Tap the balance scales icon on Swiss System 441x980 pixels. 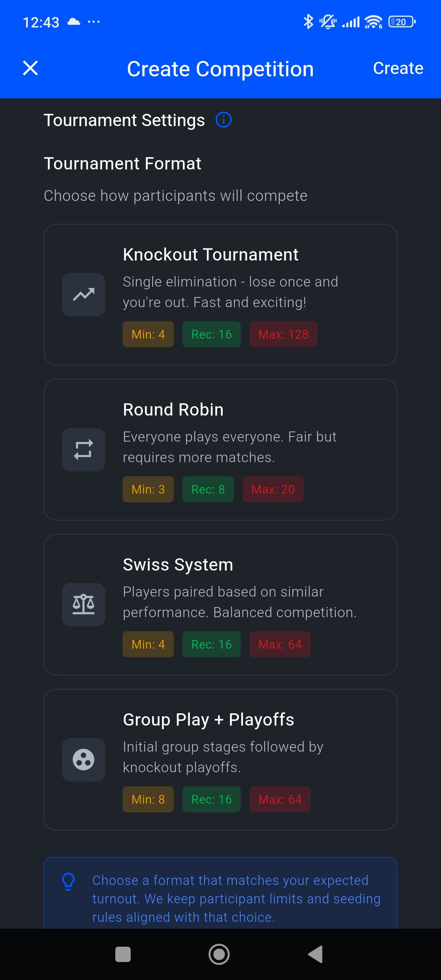point(84,605)
